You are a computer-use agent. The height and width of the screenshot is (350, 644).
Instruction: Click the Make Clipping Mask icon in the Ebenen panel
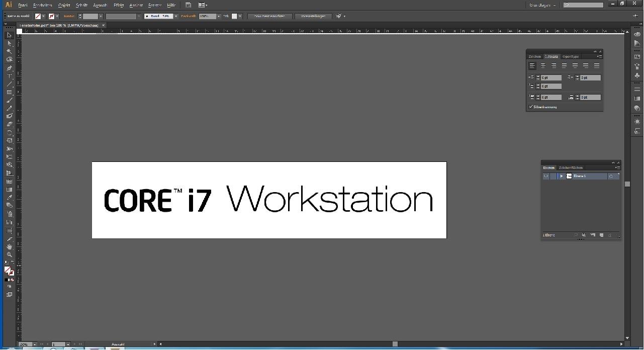(x=584, y=235)
